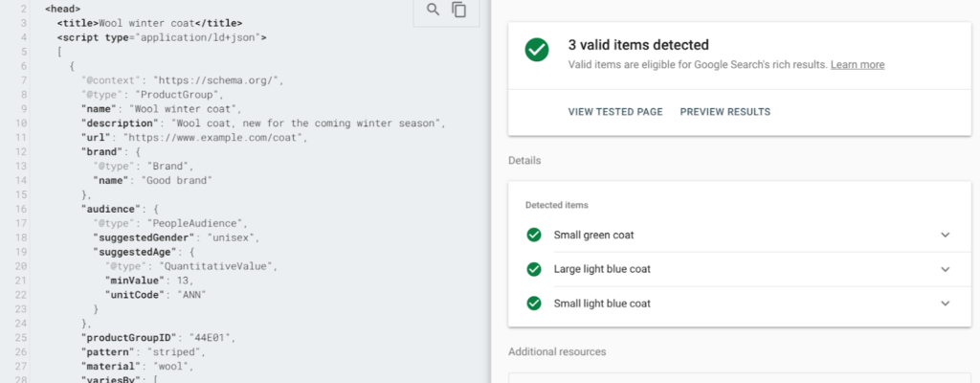The image size is (980, 383).
Task: Click the Additional resources heading
Action: click(557, 351)
